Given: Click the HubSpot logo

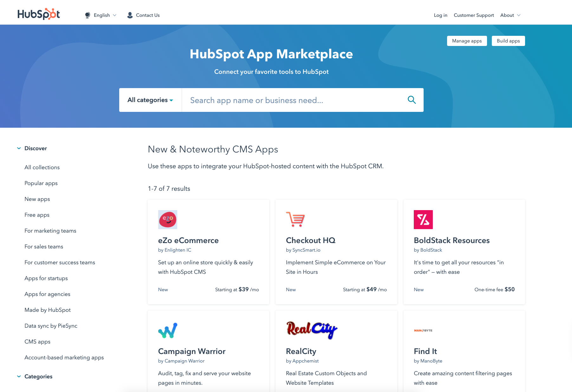Looking at the screenshot, I should 38,13.
